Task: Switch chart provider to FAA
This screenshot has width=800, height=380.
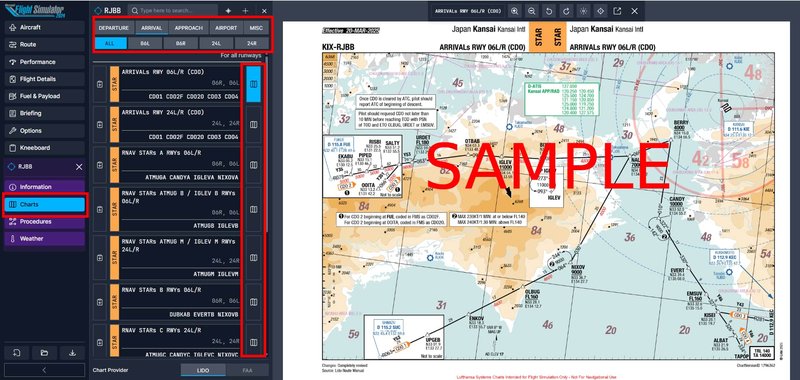Action: [x=247, y=370]
